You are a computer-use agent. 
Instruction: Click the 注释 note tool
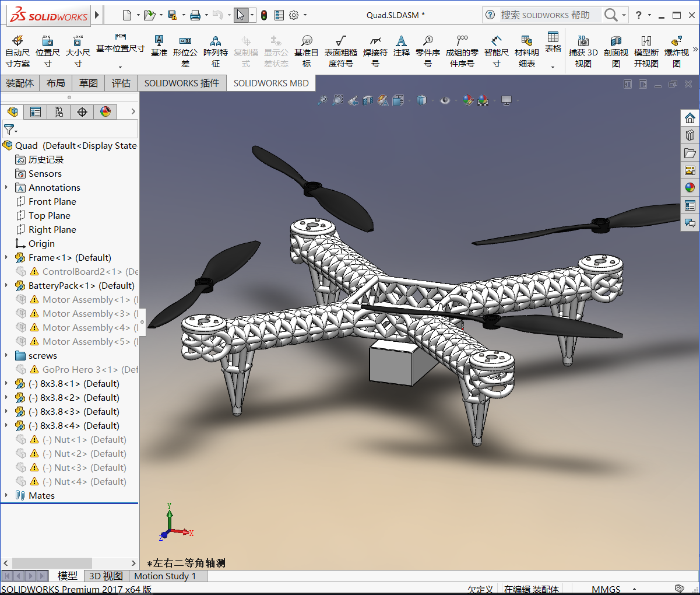coord(401,45)
